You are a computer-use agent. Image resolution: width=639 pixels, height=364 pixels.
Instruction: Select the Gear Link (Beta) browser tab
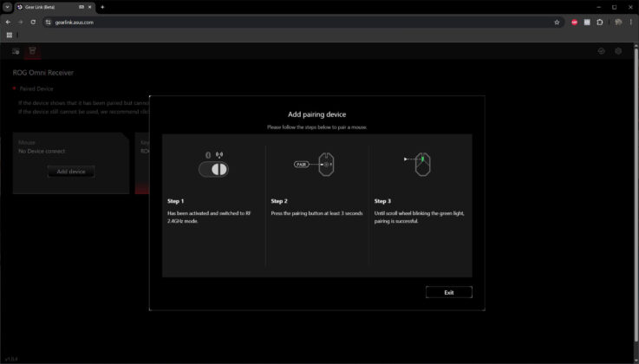(x=55, y=7)
